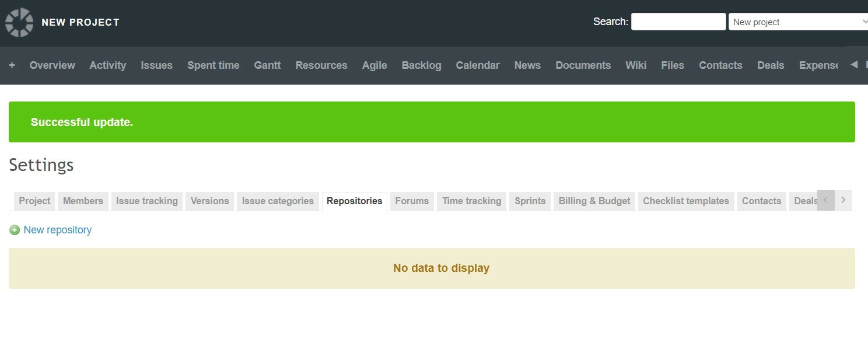Click inside the Search input field
The width and height of the screenshot is (868, 346).
tap(678, 21)
